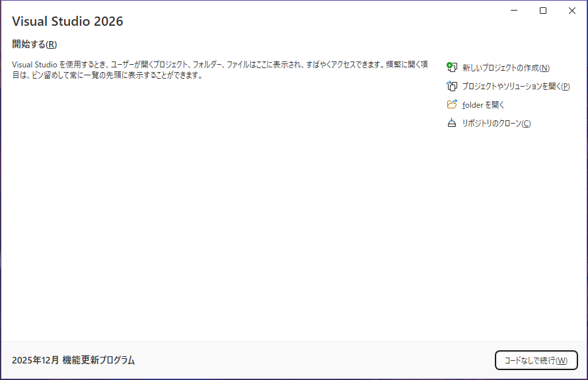Close the Visual Studio 2026 start window

coord(571,11)
